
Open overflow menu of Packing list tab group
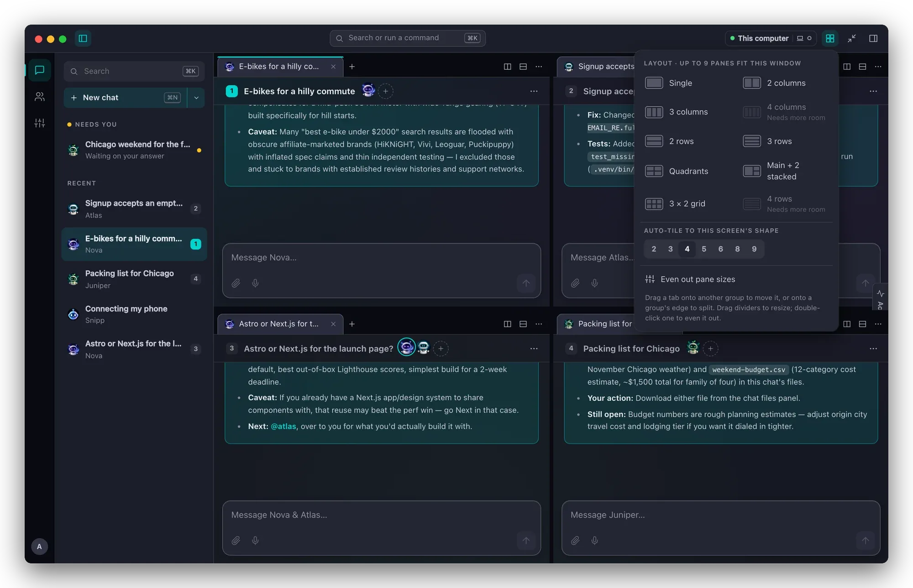[x=878, y=324]
